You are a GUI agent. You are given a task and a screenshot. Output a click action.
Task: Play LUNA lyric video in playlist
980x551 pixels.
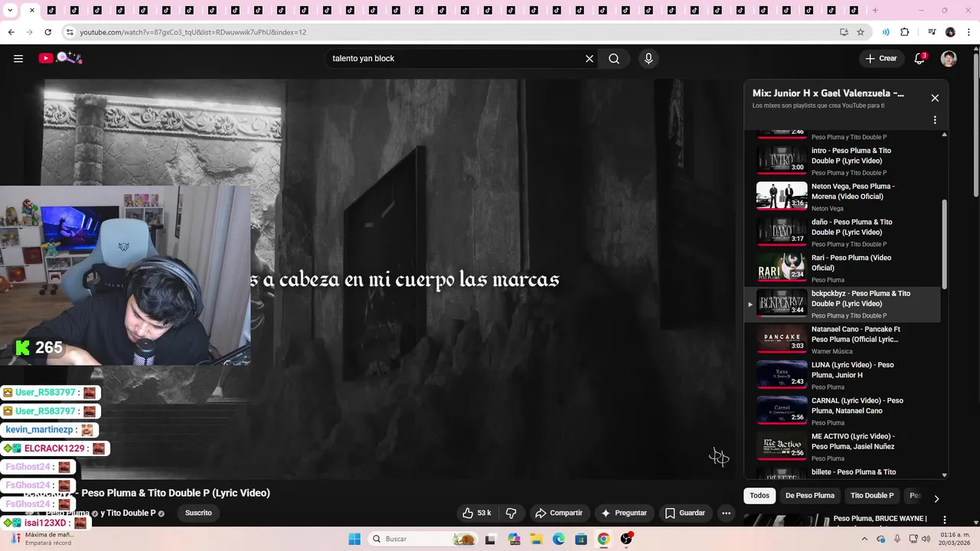[x=842, y=375]
